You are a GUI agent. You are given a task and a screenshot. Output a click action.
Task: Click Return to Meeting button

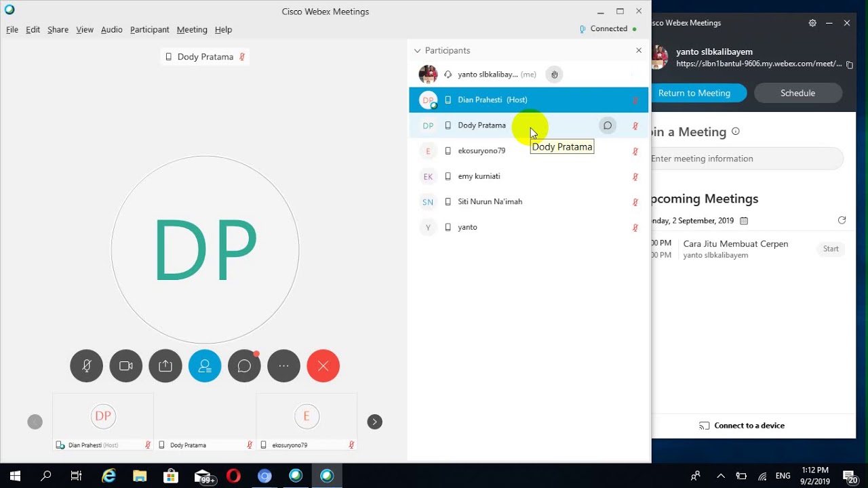point(698,93)
